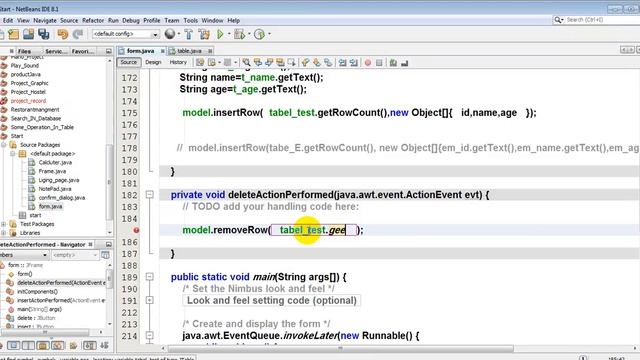Click the Toggle Bookmark icon in editor toolbar
Screen dimensions: 640x360
pos(328,62)
